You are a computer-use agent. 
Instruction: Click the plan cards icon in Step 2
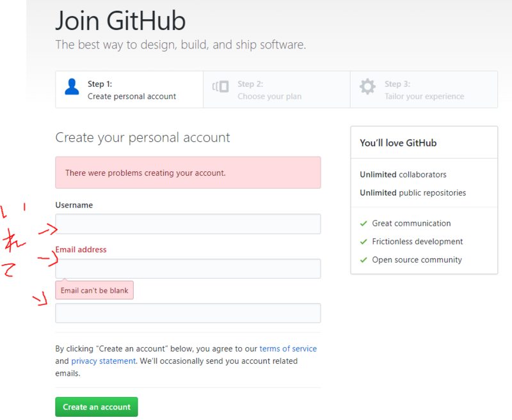tap(220, 87)
